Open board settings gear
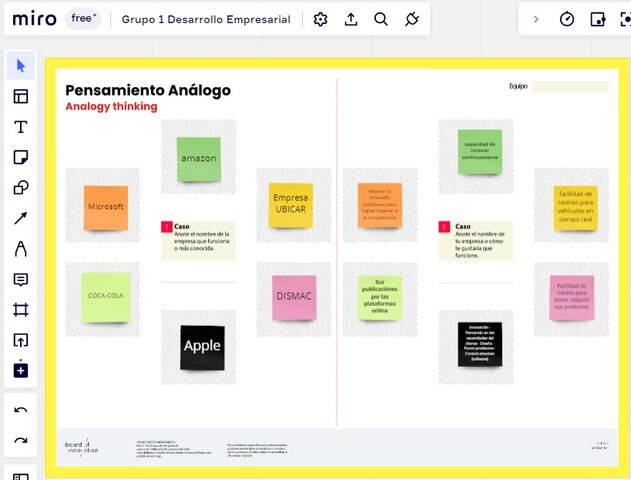This screenshot has width=631, height=480. coord(320,19)
